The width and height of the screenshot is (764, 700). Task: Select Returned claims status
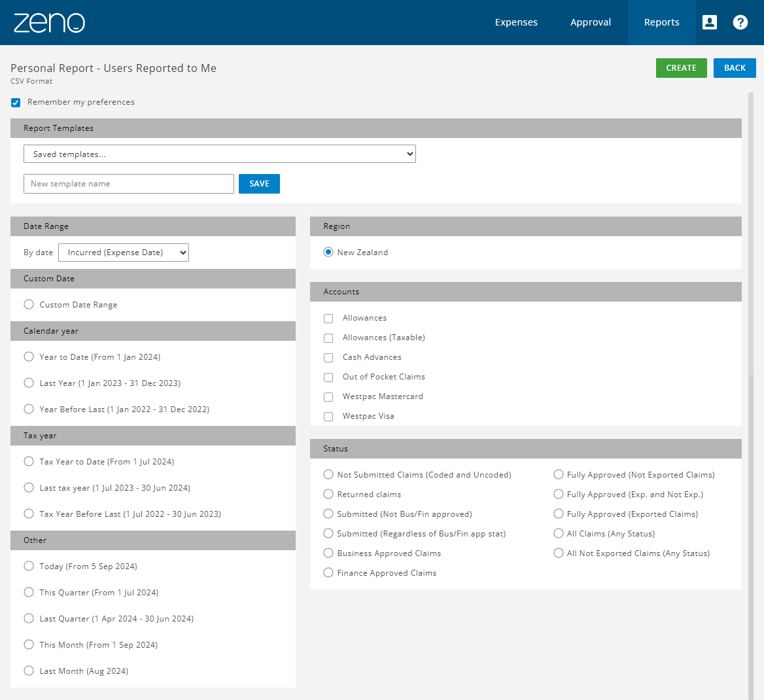(x=328, y=494)
